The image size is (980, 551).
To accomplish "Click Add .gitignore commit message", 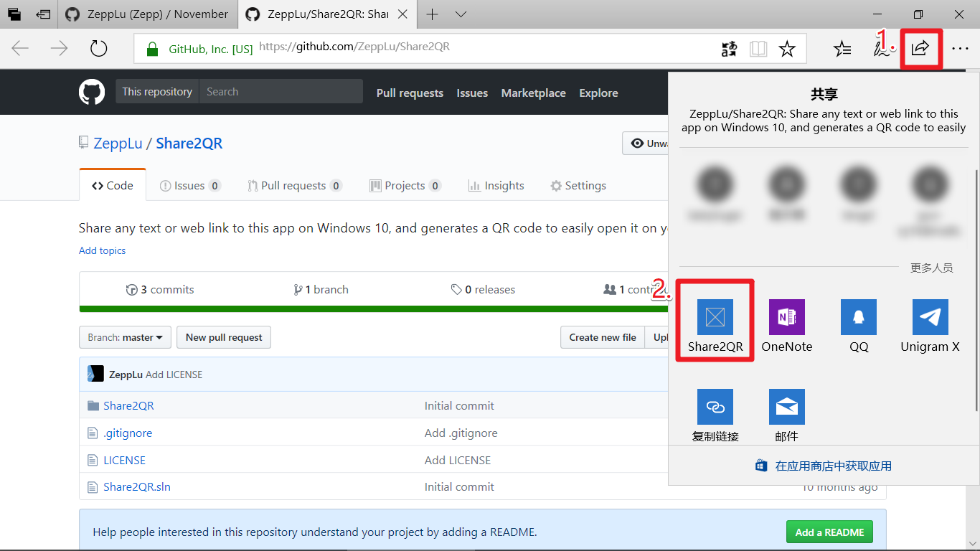I will 461,433.
